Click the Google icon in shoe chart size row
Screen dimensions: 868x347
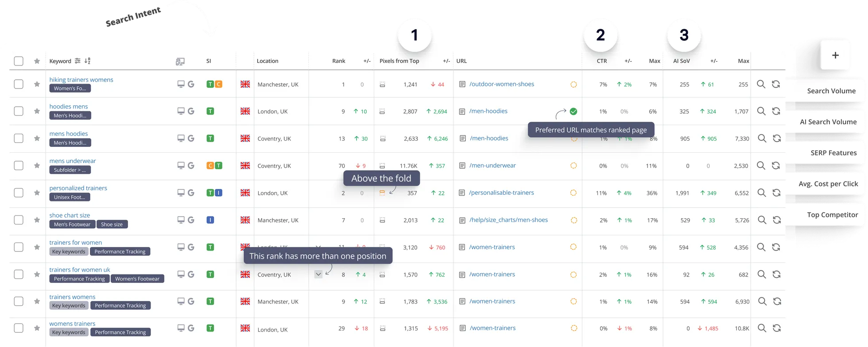pos(191,220)
